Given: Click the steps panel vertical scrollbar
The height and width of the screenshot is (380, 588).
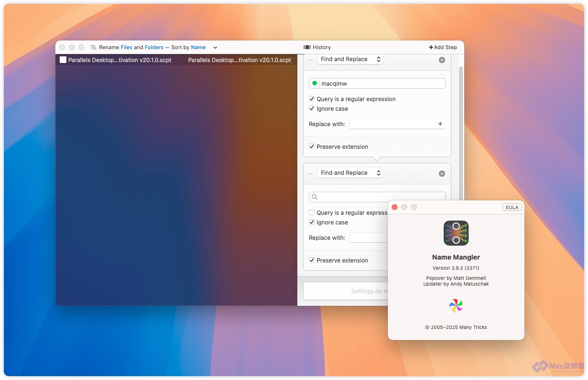Looking at the screenshot, I should [461, 132].
